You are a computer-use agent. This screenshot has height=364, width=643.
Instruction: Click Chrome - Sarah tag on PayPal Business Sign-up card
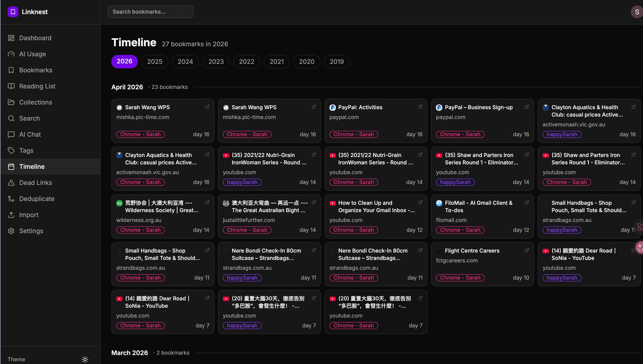[460, 134]
